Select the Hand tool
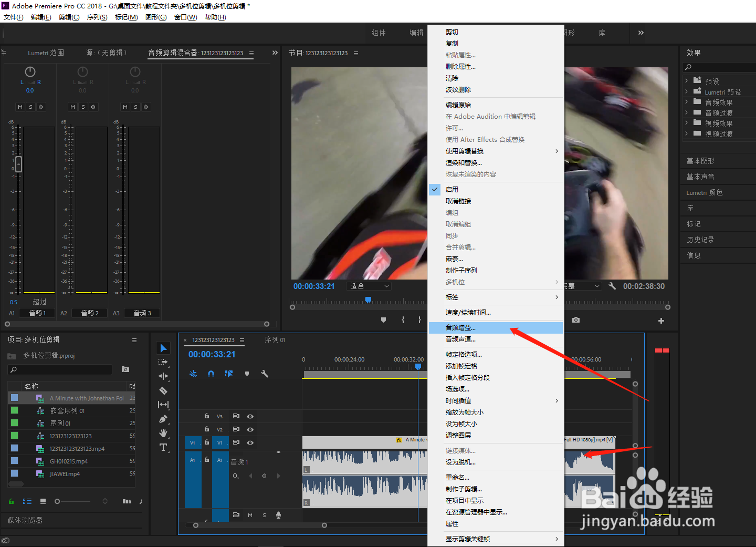 (x=163, y=433)
